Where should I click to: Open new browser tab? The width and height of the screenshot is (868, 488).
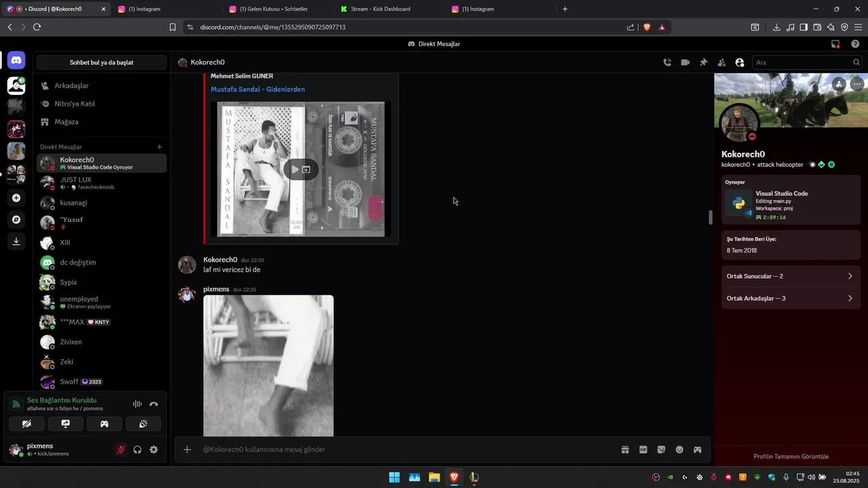coord(565,9)
